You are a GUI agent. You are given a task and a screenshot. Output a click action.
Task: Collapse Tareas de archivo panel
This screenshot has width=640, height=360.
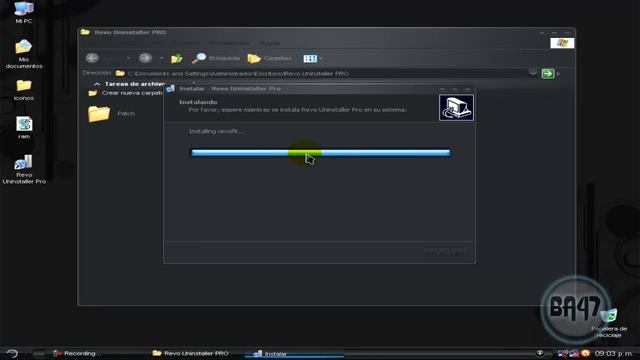(97, 84)
